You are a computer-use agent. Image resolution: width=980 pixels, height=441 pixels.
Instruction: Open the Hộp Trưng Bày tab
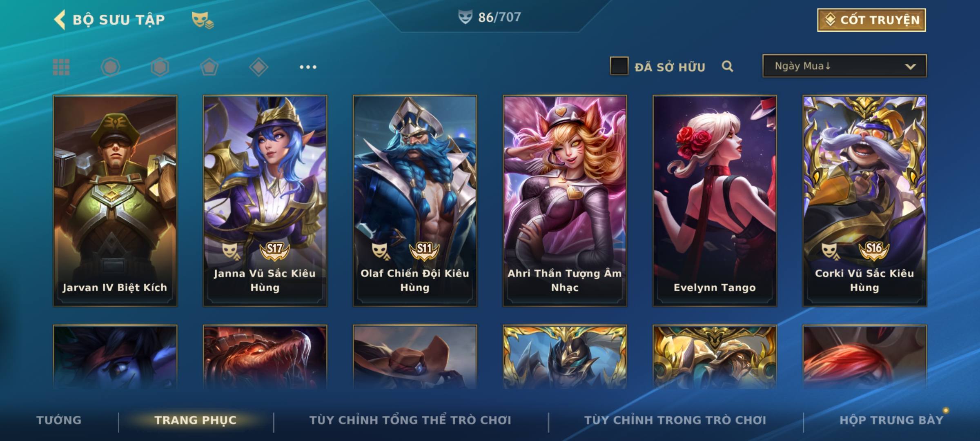(891, 420)
